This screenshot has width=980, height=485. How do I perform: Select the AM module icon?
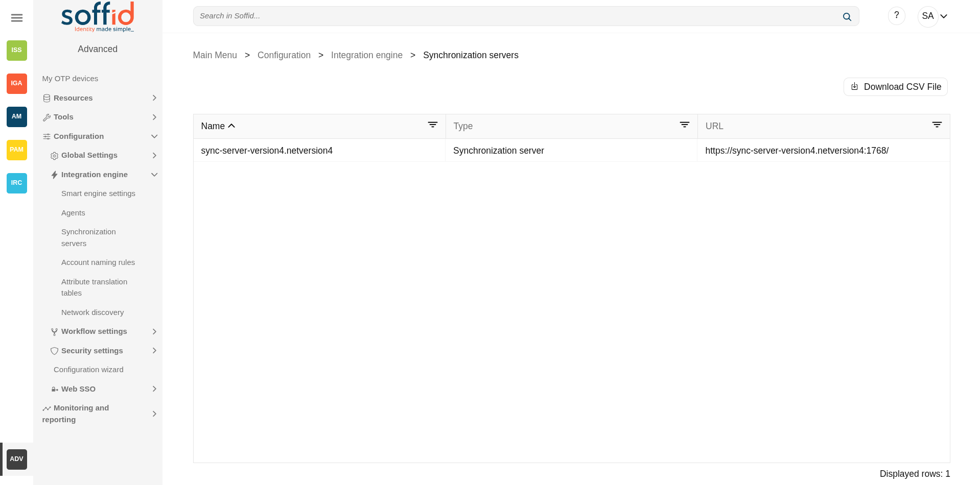click(x=17, y=116)
